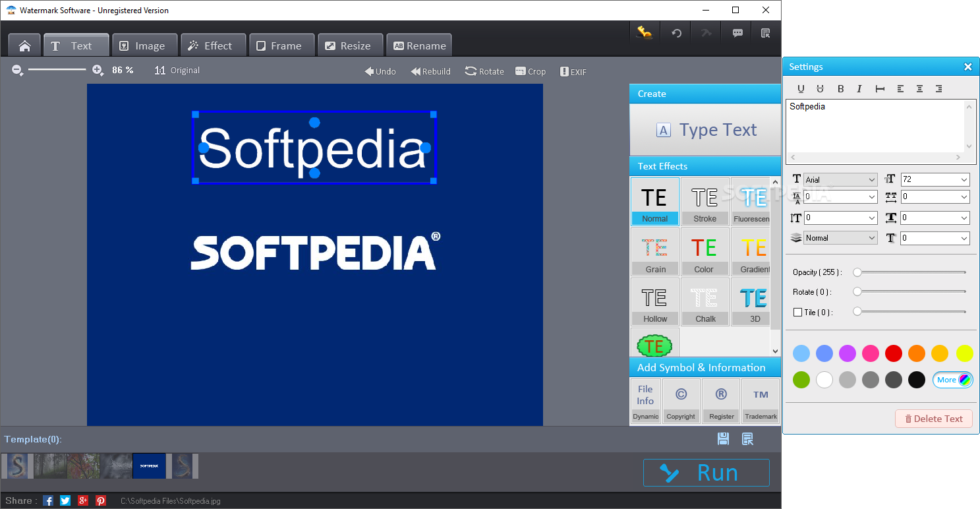Click the Crop button
This screenshot has height=509, width=980.
click(531, 71)
